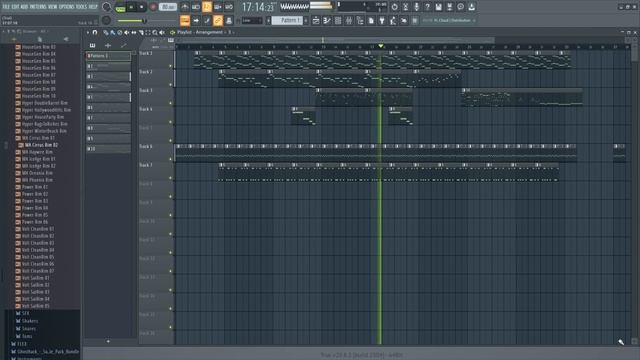Open the HELP menu
The width and height of the screenshot is (640, 360).
click(x=93, y=7)
